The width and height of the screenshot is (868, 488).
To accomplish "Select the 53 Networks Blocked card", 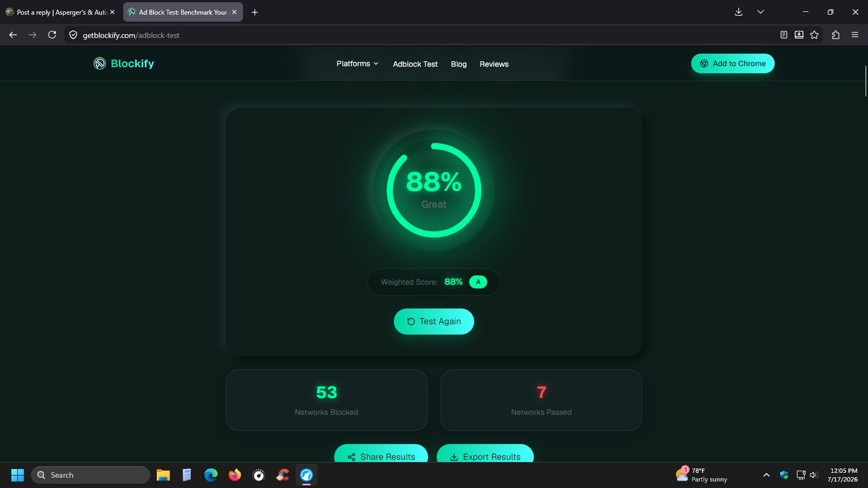I will [x=327, y=400].
